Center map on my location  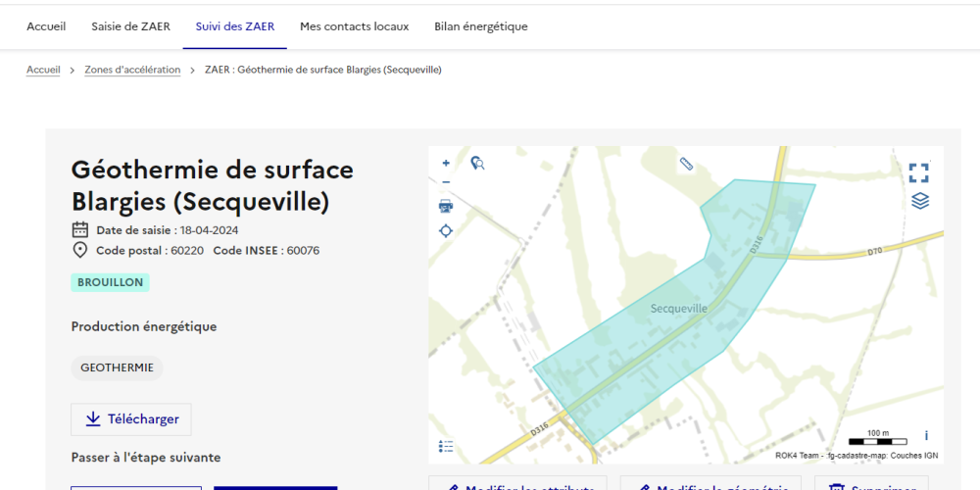click(x=446, y=231)
